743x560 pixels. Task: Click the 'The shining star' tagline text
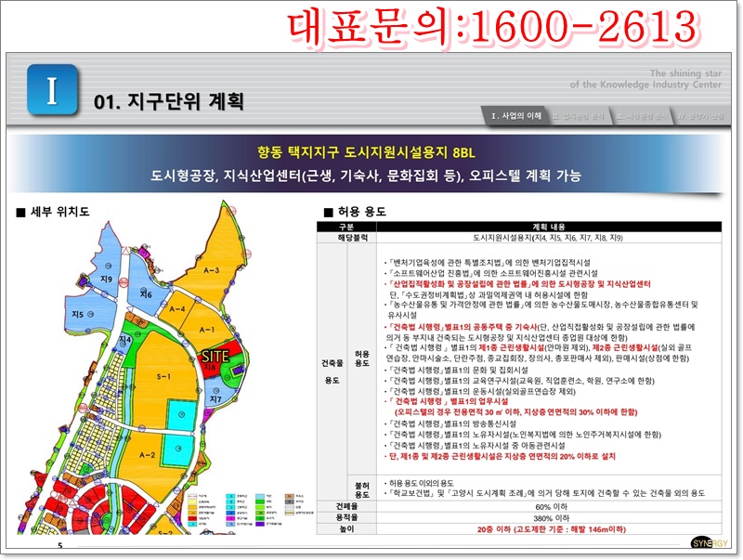(x=685, y=73)
